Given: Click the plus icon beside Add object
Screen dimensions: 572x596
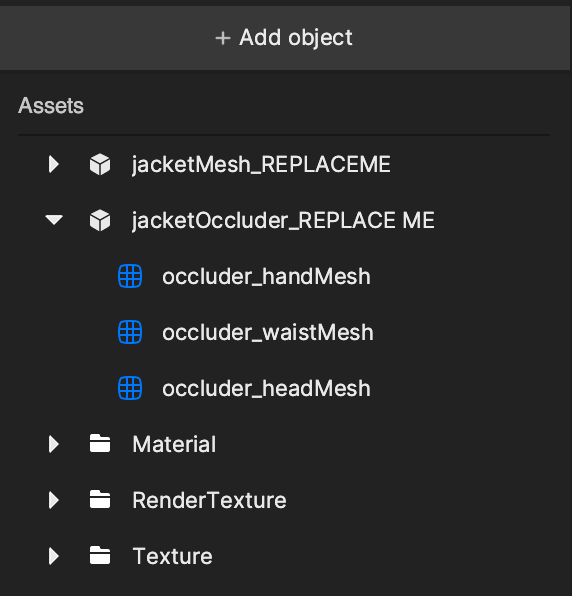Looking at the screenshot, I should pos(223,38).
